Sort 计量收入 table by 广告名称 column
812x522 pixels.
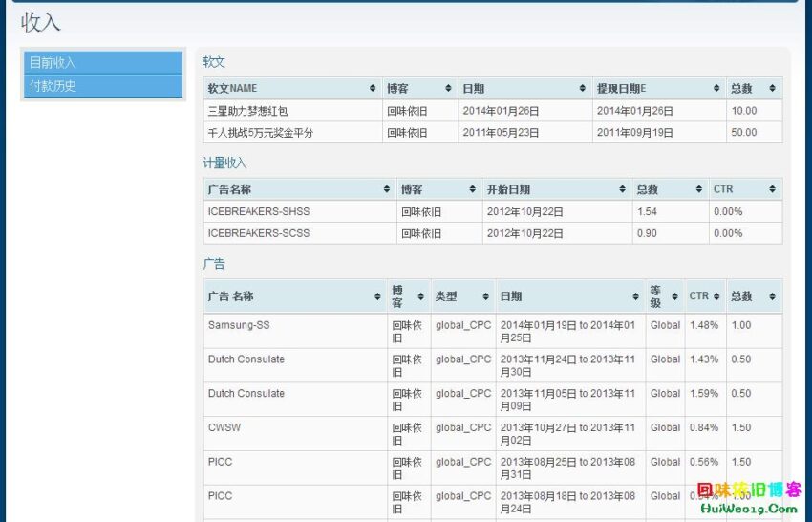(x=299, y=189)
